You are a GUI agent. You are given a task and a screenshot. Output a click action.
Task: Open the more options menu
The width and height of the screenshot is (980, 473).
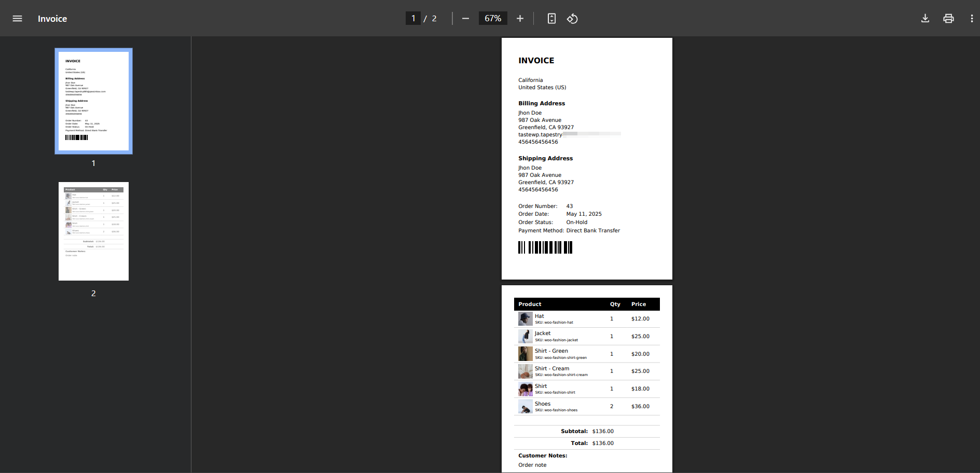[972, 18]
